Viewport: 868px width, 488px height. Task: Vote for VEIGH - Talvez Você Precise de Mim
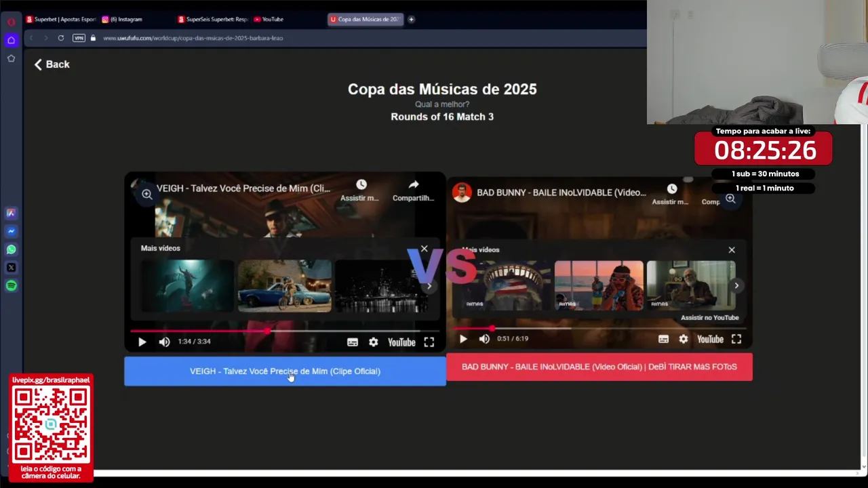click(x=285, y=371)
